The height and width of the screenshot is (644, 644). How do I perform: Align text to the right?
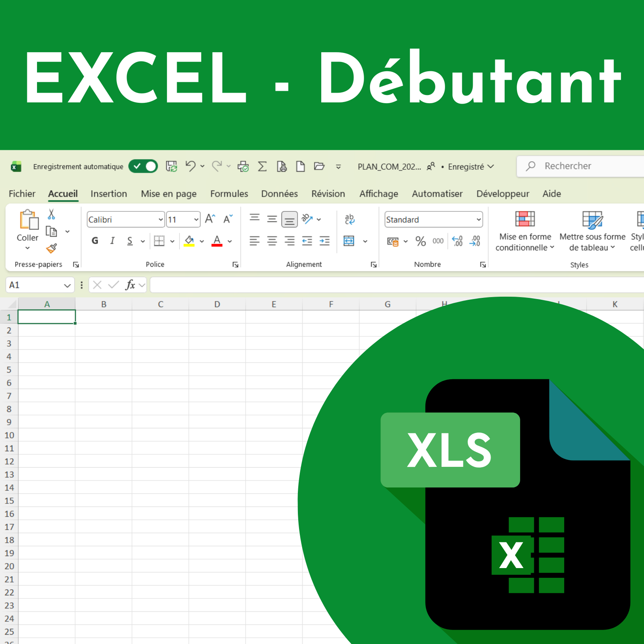tap(289, 241)
